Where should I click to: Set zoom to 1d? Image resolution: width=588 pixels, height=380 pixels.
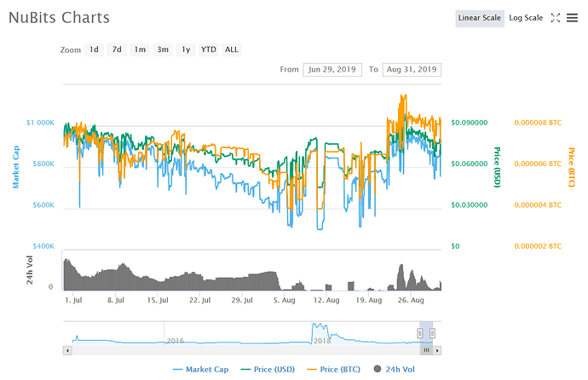[x=94, y=49]
